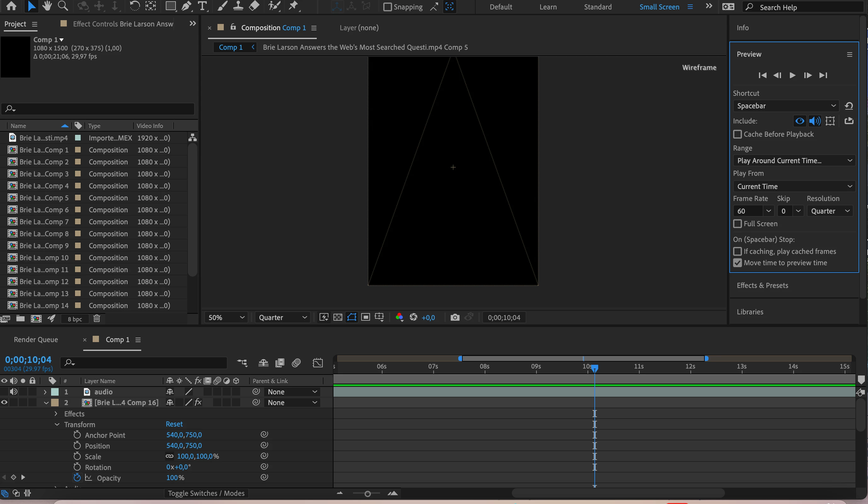Select the Puppet Pin tool

(293, 6)
